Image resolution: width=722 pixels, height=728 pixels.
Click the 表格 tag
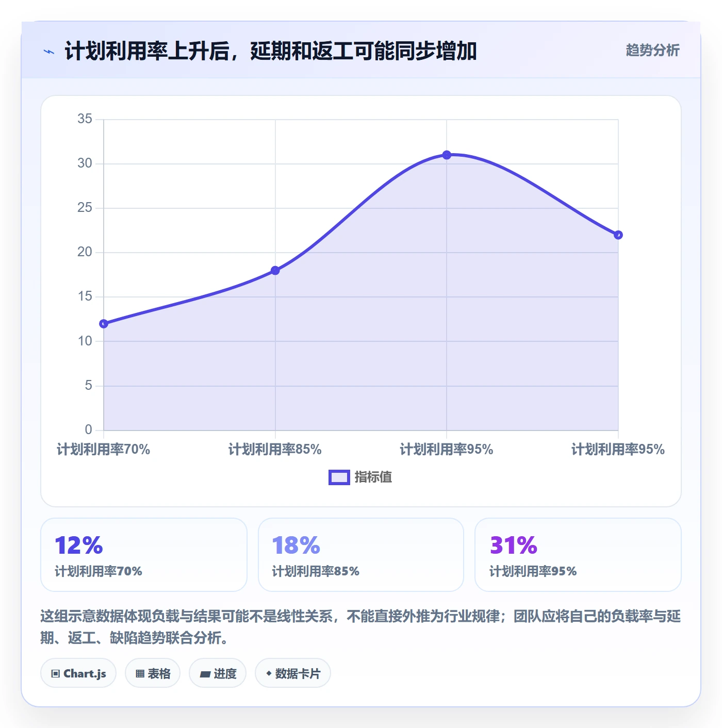tap(153, 673)
